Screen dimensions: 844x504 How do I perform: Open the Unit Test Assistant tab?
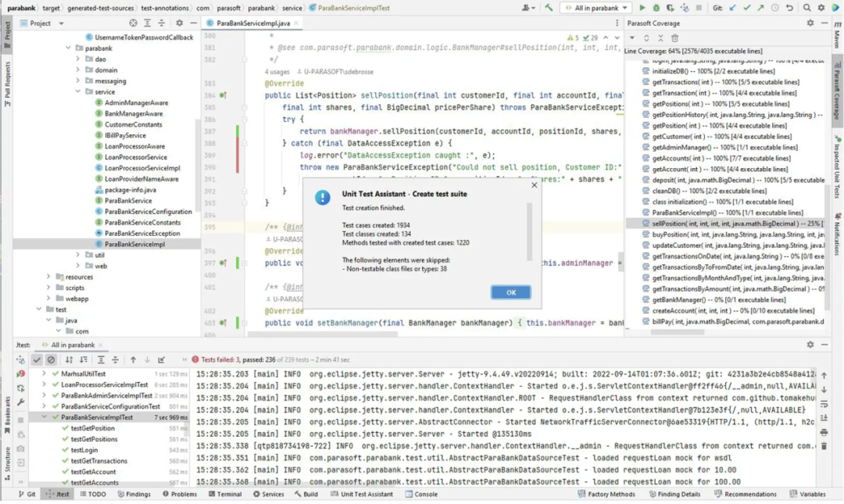362,495
